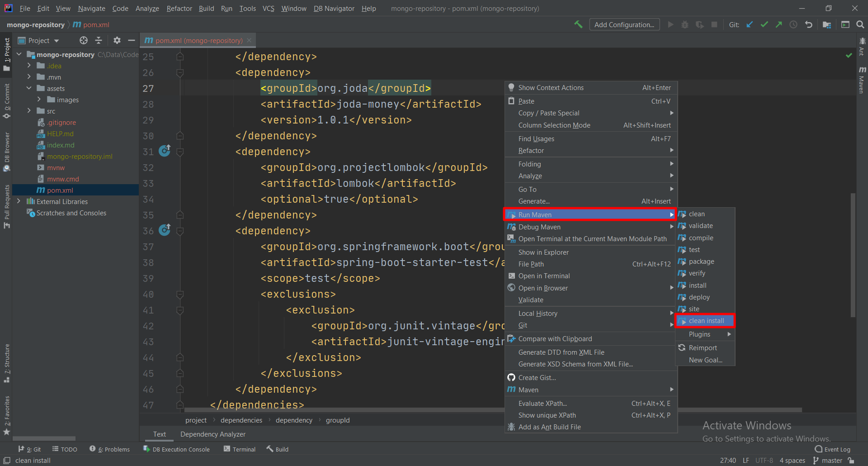Screen dimensions: 868x466
Task: Click Search Everywhere magnifier icon
Action: tap(860, 24)
